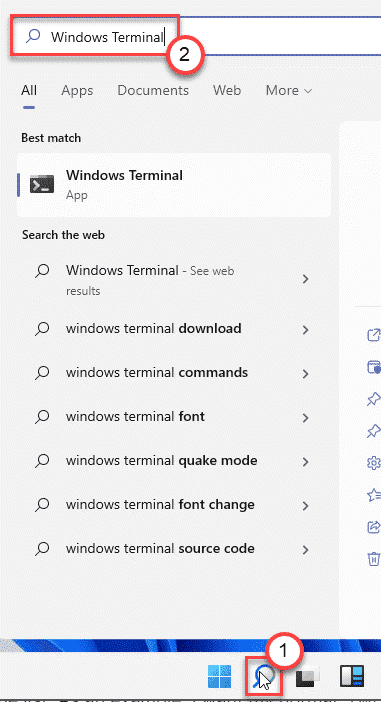Switch to the Documents tab
This screenshot has height=702, width=381.
pos(153,90)
